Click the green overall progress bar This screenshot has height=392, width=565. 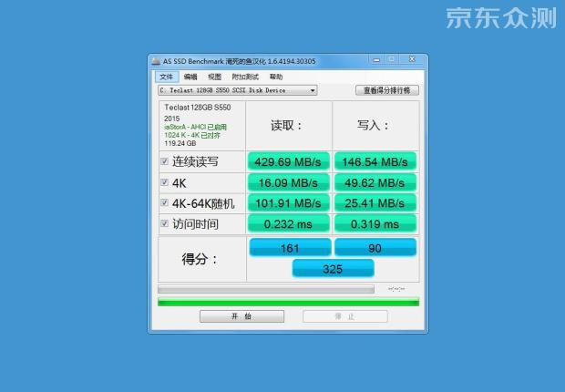[288, 302]
